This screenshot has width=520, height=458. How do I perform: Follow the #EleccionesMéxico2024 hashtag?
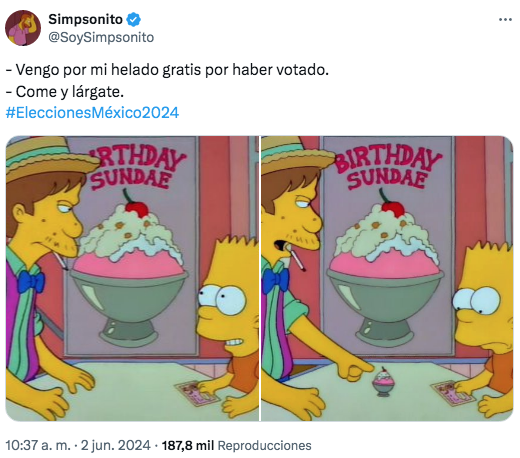click(x=92, y=113)
